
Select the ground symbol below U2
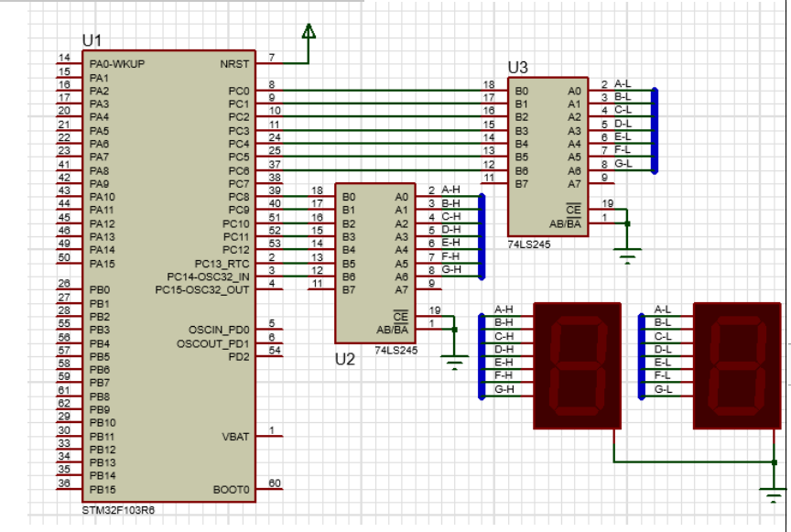click(454, 363)
